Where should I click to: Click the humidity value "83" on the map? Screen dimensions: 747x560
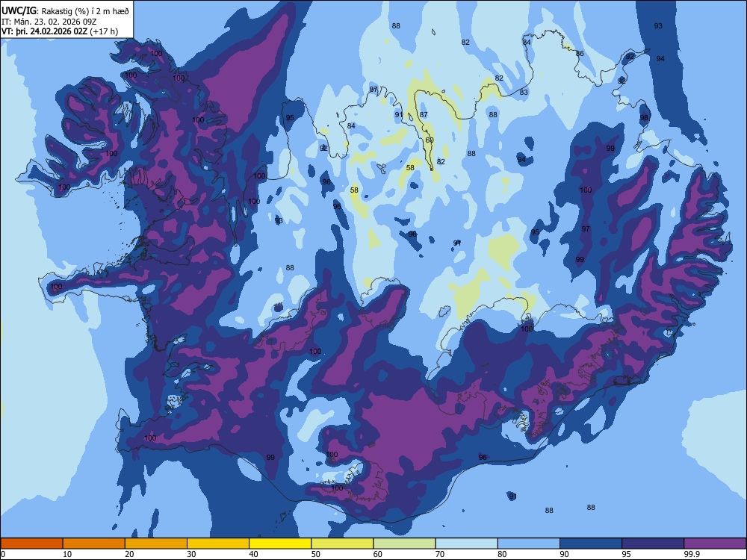coord(524,93)
